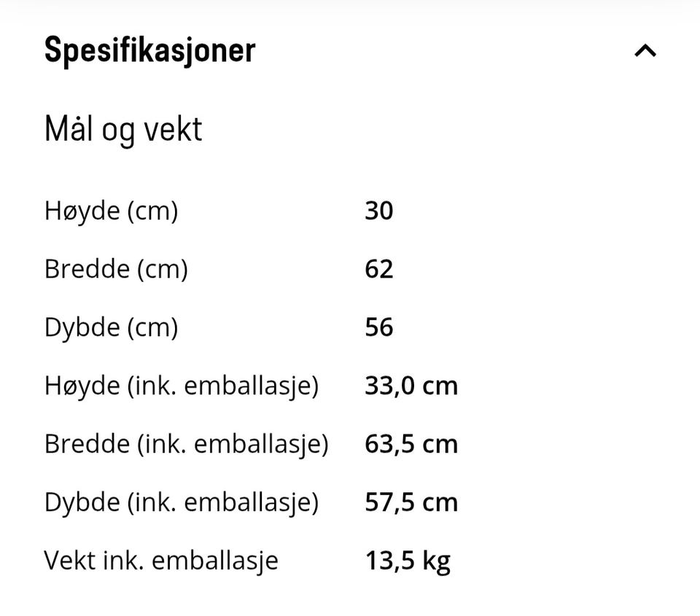Click the Mål og vekt subheading
The height and width of the screenshot is (616, 700).
pyautogui.click(x=122, y=130)
